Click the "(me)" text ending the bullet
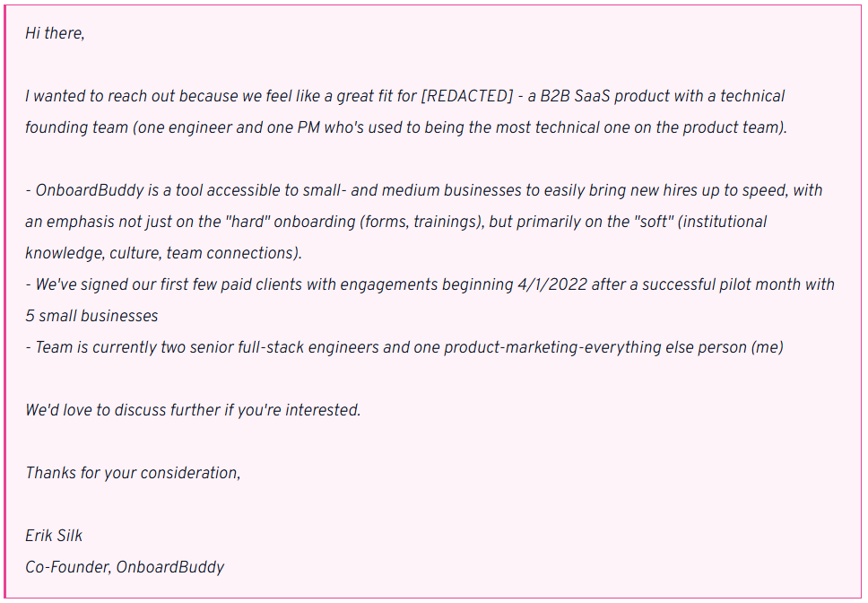 click(767, 347)
